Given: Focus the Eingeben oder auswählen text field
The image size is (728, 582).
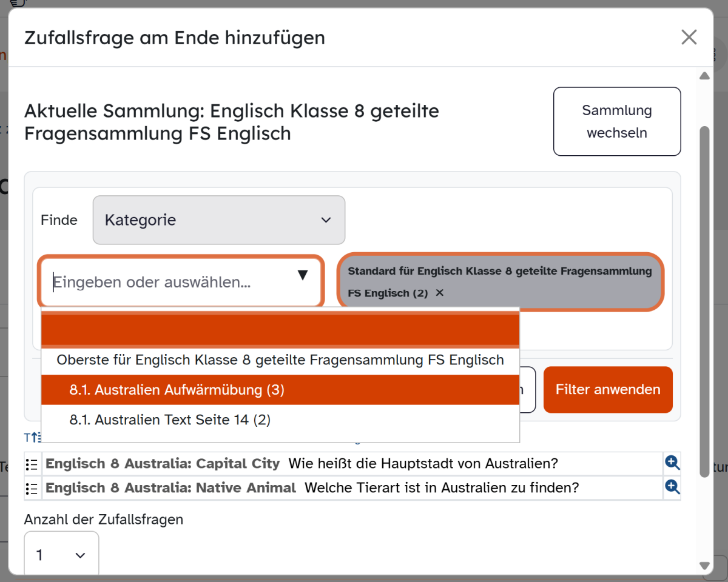Looking at the screenshot, I should (x=170, y=282).
